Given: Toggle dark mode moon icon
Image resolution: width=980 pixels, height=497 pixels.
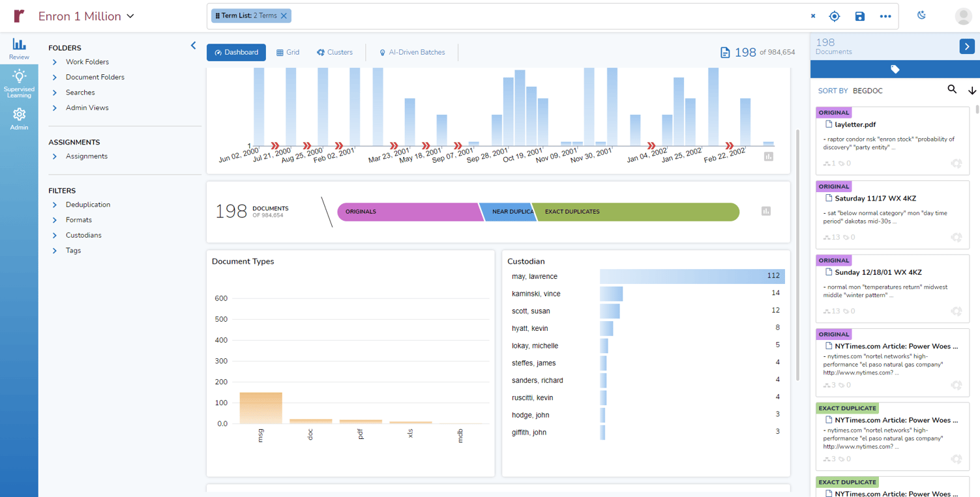Looking at the screenshot, I should [x=921, y=15].
